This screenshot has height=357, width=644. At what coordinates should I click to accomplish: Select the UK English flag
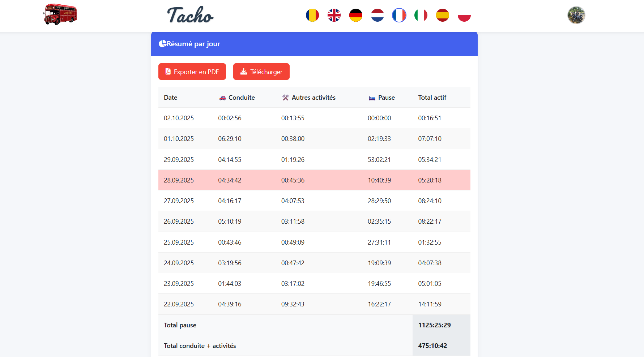click(x=334, y=15)
